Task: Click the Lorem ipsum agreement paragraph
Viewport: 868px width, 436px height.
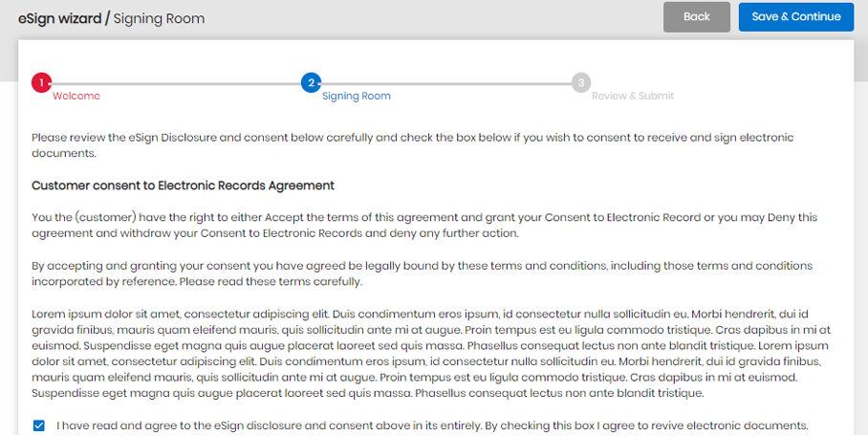Action: [x=431, y=354]
